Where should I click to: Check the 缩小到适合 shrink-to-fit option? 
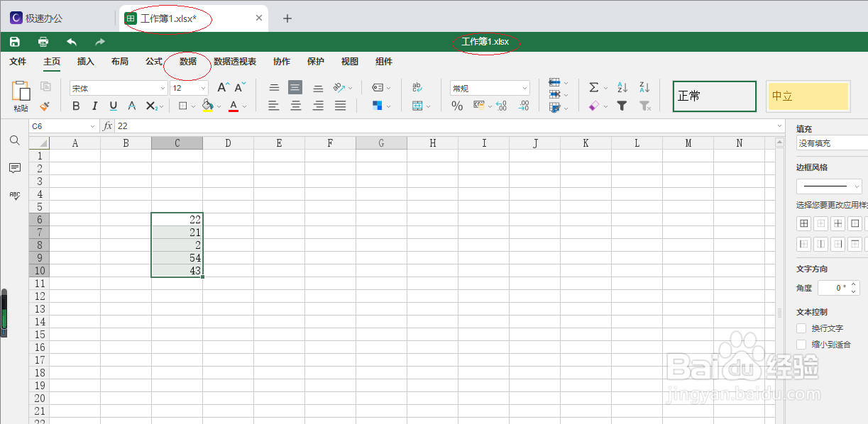click(801, 344)
